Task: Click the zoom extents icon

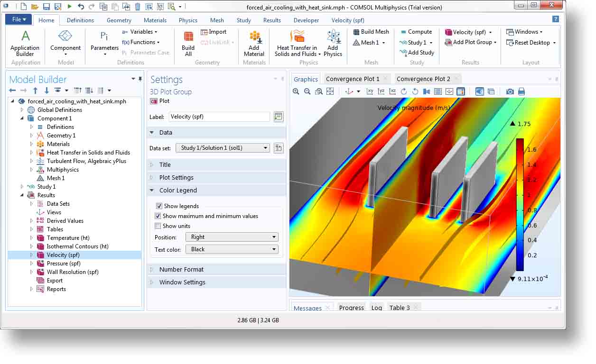Action: 330,91
